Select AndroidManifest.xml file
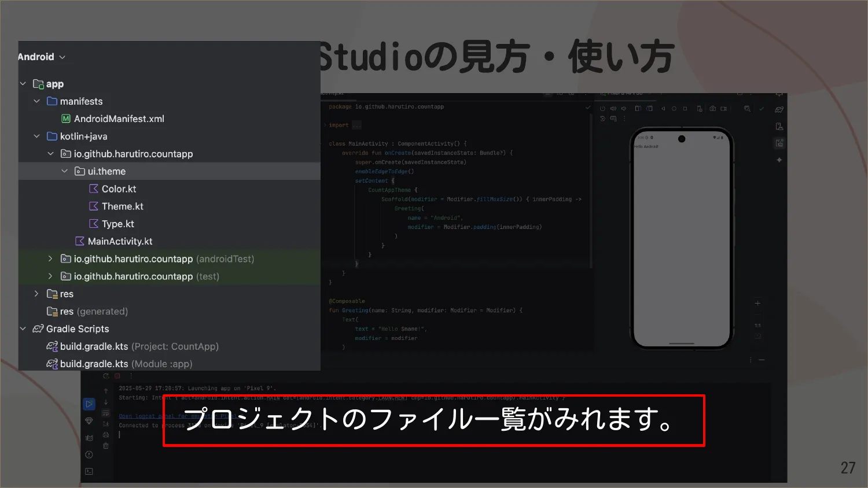868x488 pixels. pyautogui.click(x=119, y=119)
